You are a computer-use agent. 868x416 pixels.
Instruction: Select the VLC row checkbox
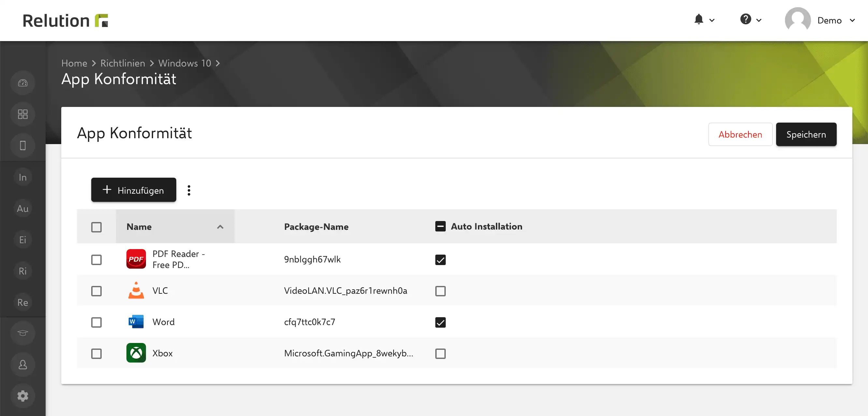pyautogui.click(x=96, y=291)
